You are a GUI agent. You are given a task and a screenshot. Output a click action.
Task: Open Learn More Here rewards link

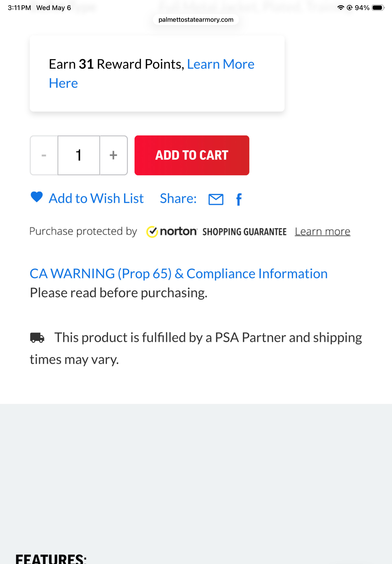click(x=152, y=74)
